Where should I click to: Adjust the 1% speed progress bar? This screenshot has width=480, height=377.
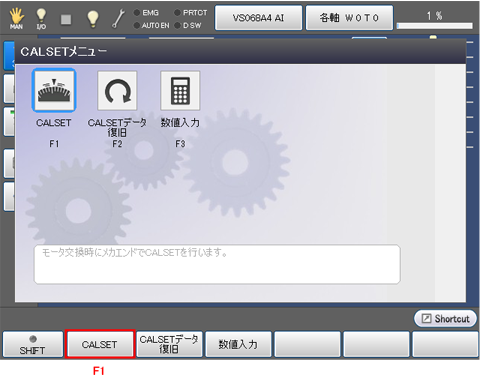[x=435, y=26]
